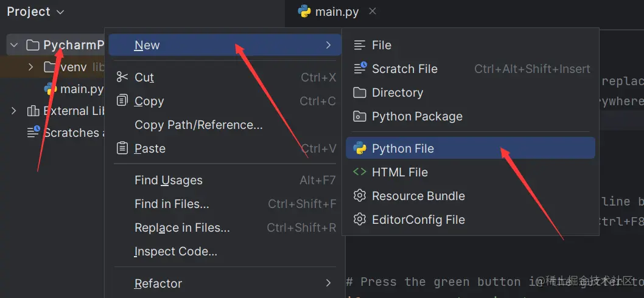The image size is (644, 298).
Task: Create a new Scratch File
Action: (x=471, y=69)
